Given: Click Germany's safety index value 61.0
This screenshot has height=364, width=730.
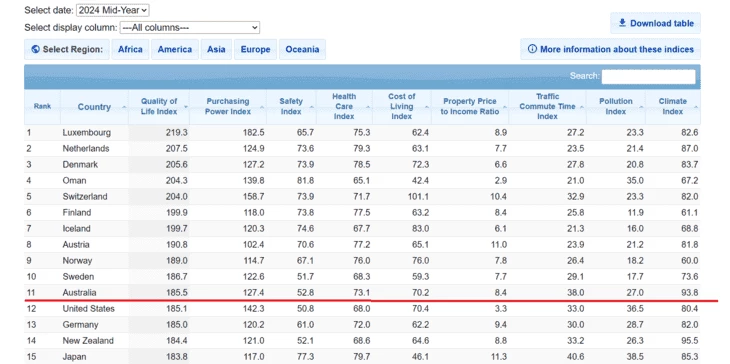Looking at the screenshot, I should 305,324.
